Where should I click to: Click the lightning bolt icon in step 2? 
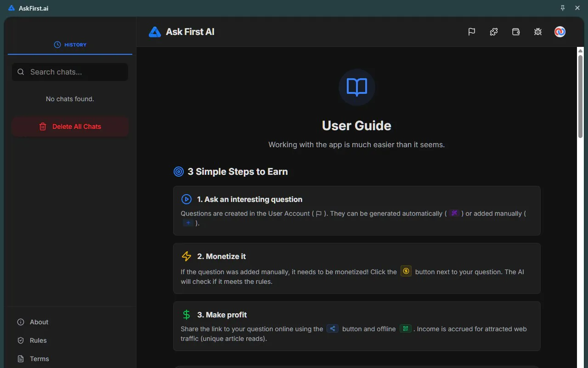tap(186, 256)
